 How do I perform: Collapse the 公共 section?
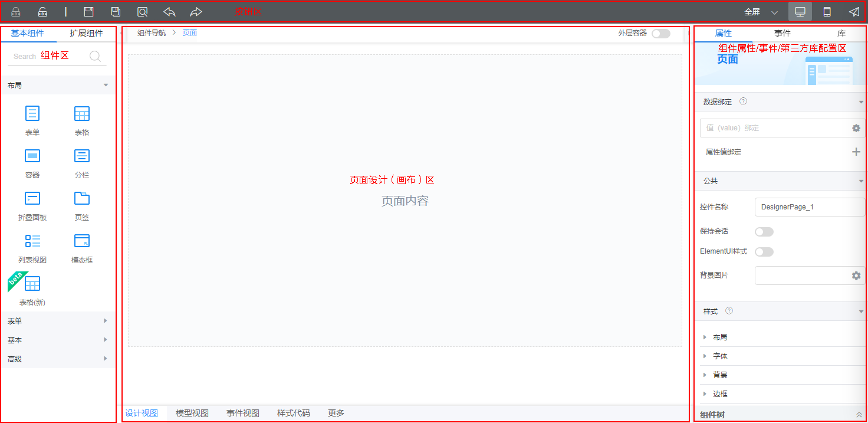pos(780,181)
